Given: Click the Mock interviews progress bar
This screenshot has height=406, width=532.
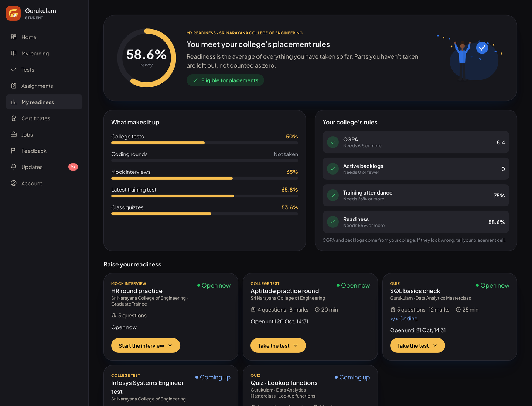Looking at the screenshot, I should coord(205,178).
